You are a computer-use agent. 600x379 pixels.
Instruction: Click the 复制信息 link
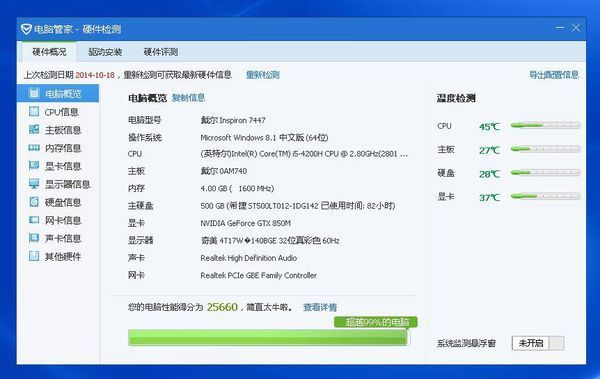[188, 98]
